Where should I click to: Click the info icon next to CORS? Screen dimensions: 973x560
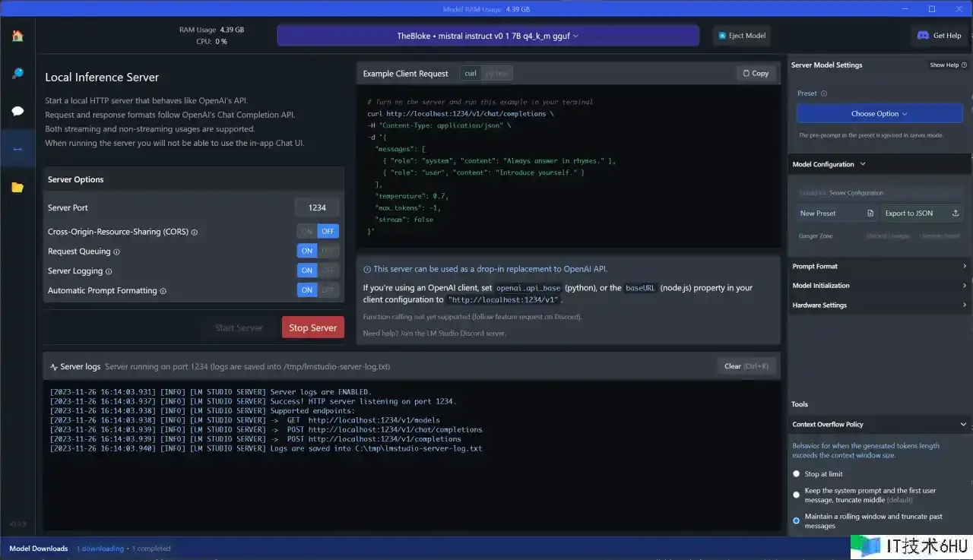(195, 232)
